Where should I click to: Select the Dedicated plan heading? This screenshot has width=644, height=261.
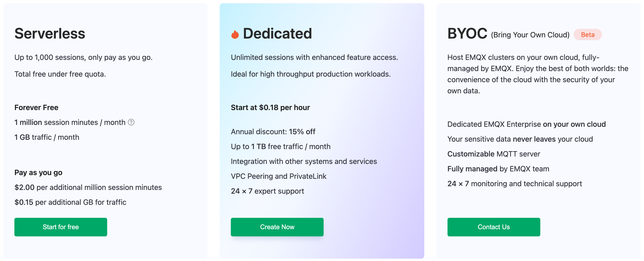click(x=277, y=33)
